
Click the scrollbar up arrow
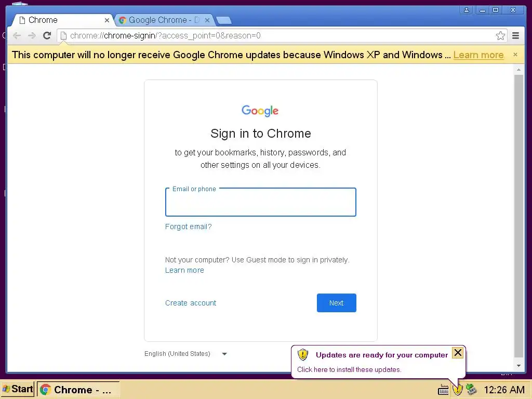pos(518,70)
